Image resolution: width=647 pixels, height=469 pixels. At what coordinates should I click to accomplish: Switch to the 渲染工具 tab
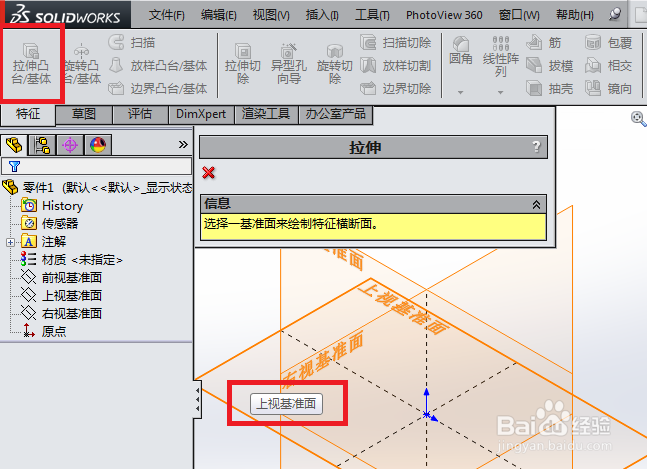tap(266, 114)
